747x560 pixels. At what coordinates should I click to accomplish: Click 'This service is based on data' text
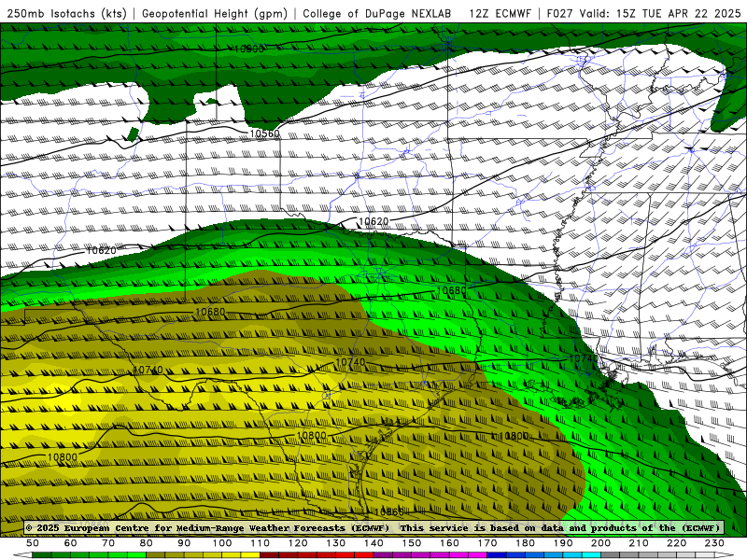click(x=482, y=527)
